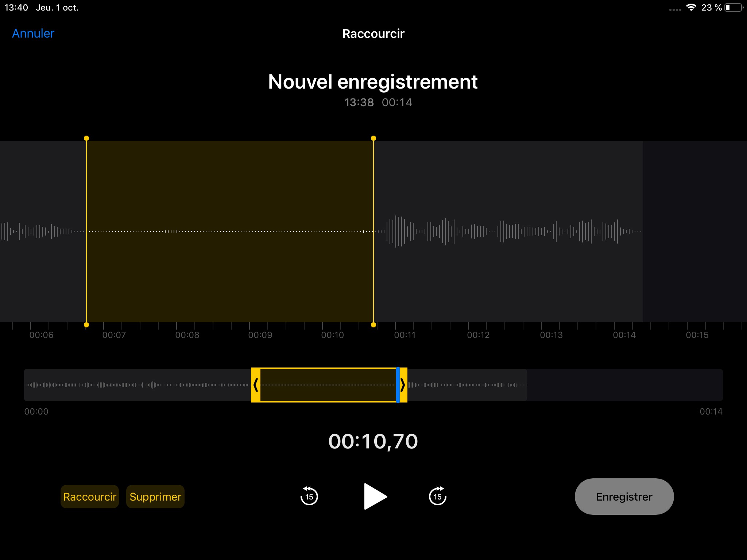This screenshot has width=747, height=560.
Task: Skip back 15 seconds
Action: point(309,496)
